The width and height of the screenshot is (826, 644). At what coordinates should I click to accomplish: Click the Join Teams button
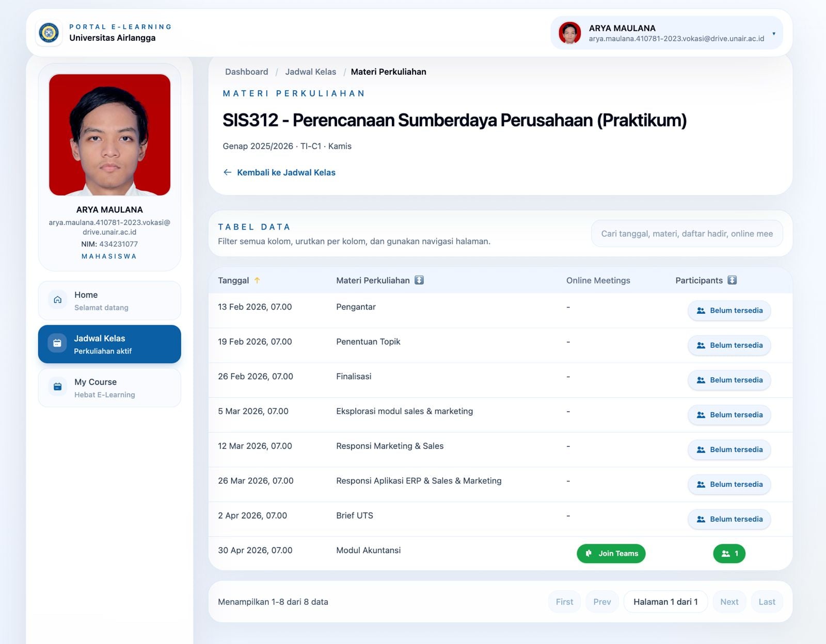(611, 553)
